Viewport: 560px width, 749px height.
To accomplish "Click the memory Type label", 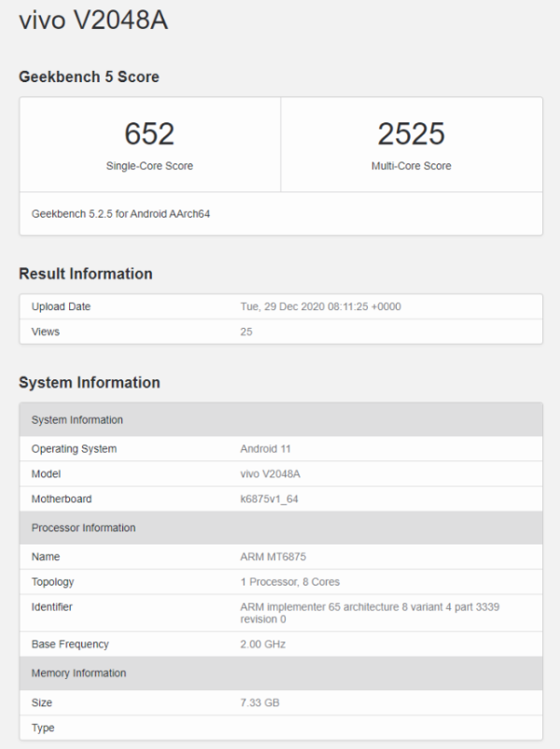I will tap(43, 728).
